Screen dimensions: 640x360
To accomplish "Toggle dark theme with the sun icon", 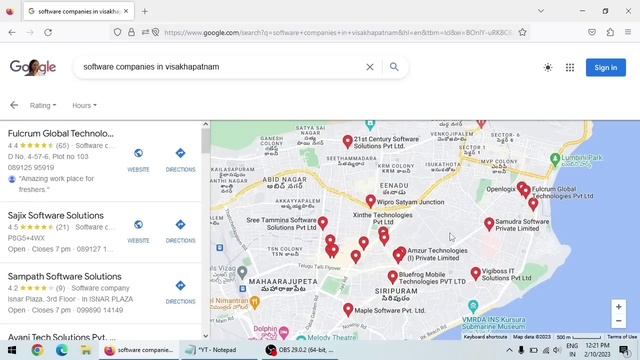I will (x=548, y=67).
